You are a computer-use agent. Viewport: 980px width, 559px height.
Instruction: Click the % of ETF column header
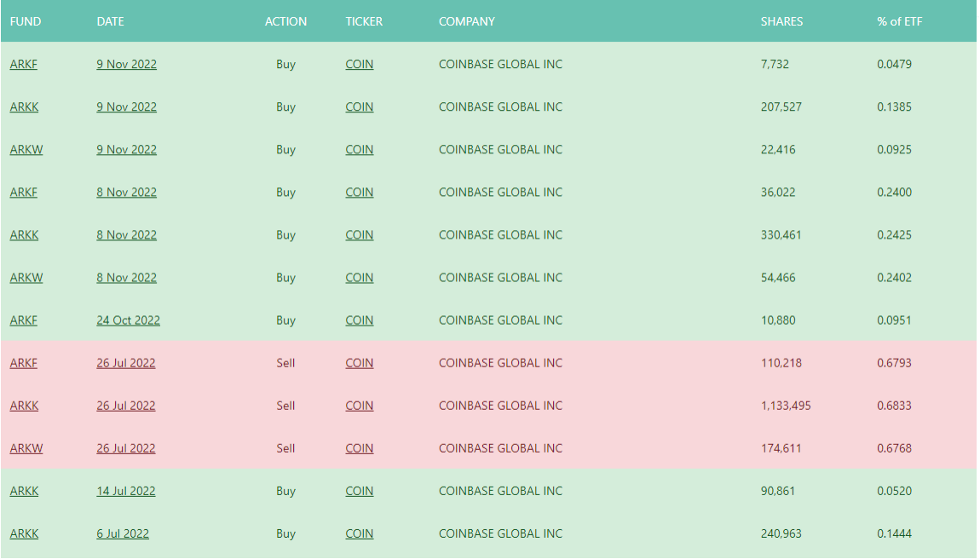[x=899, y=21]
